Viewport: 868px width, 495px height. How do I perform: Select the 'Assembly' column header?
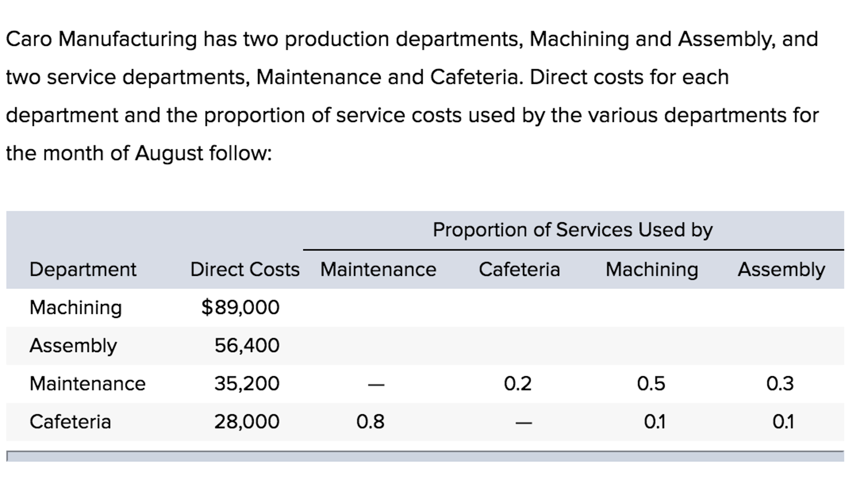(781, 269)
